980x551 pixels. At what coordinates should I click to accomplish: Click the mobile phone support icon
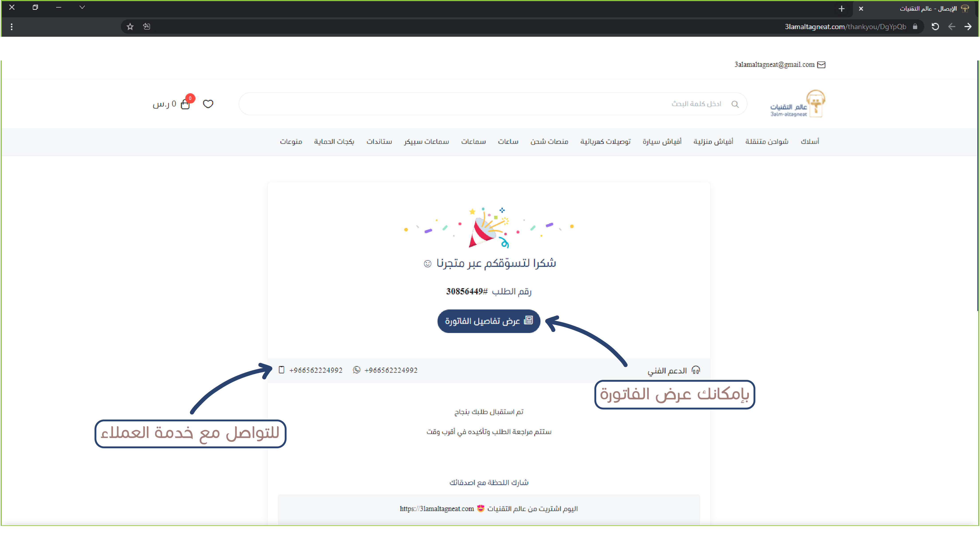282,370
